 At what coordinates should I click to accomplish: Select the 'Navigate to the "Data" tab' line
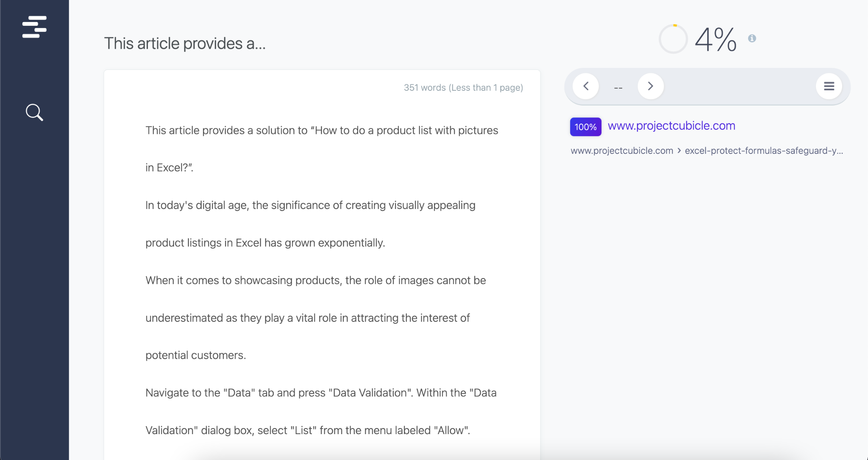tap(321, 393)
